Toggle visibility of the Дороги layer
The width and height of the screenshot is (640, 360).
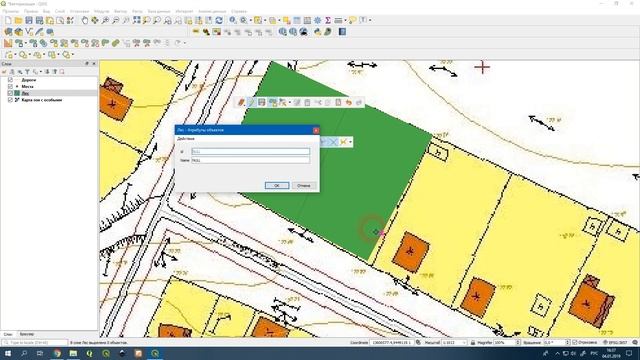coord(10,80)
